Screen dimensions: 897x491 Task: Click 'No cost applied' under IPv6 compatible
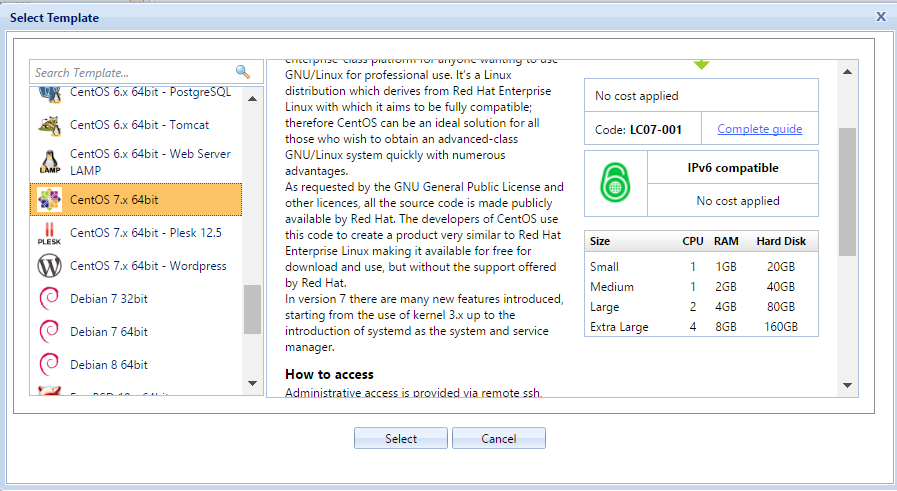738,201
